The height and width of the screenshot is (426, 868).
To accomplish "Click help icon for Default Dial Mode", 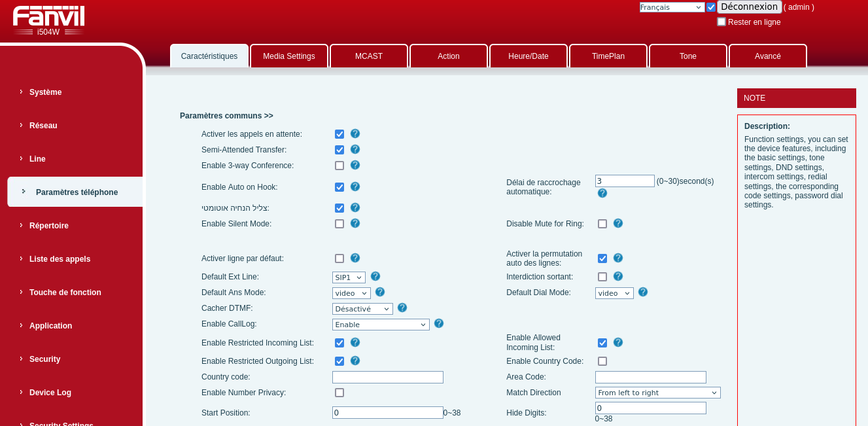I will [x=643, y=292].
